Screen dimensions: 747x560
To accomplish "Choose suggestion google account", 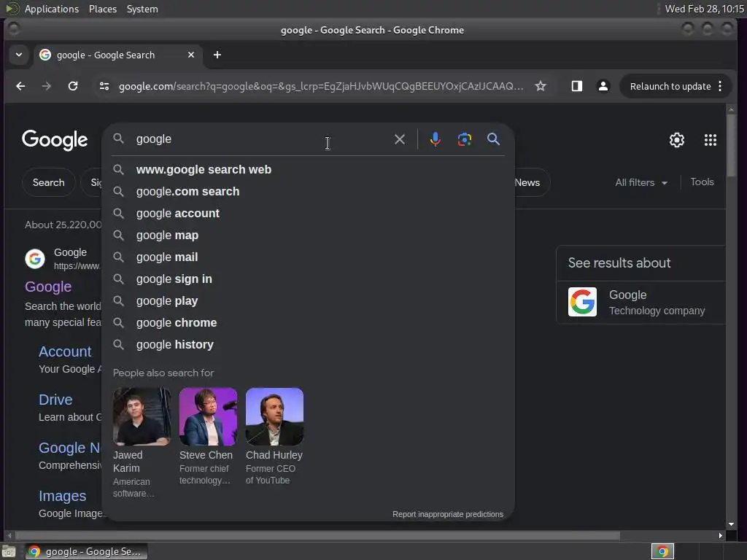I will (308, 214).
